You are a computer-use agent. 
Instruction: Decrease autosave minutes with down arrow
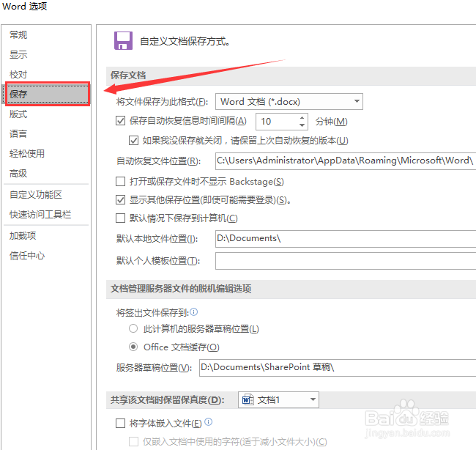tap(302, 125)
